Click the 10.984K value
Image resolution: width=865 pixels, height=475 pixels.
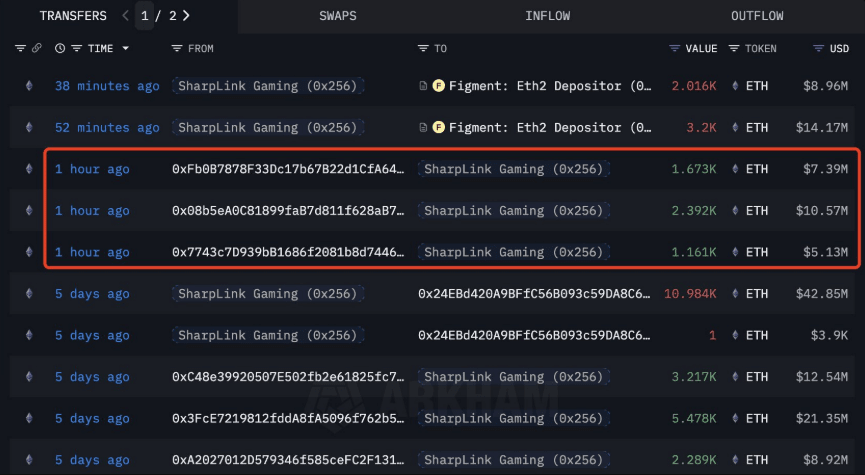[x=690, y=293]
